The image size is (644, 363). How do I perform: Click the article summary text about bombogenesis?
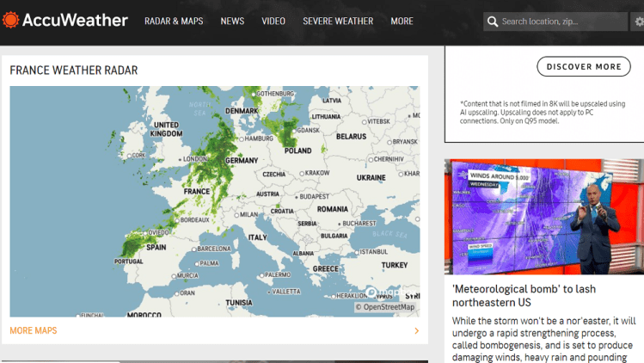[543, 339]
